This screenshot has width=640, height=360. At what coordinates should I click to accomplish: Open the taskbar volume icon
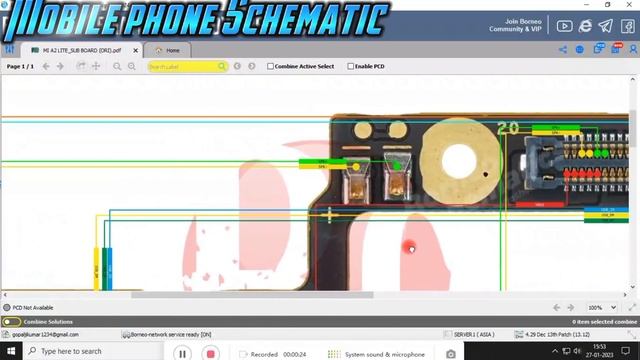577,351
